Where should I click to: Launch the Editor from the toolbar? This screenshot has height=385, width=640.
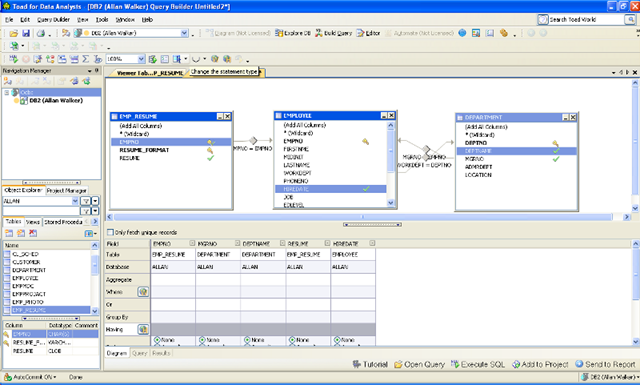click(x=368, y=33)
